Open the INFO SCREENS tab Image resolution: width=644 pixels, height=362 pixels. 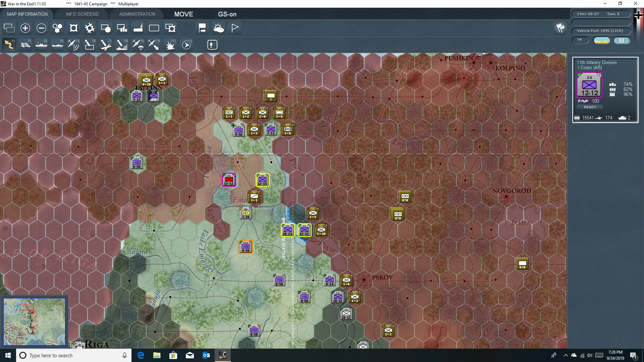click(82, 14)
